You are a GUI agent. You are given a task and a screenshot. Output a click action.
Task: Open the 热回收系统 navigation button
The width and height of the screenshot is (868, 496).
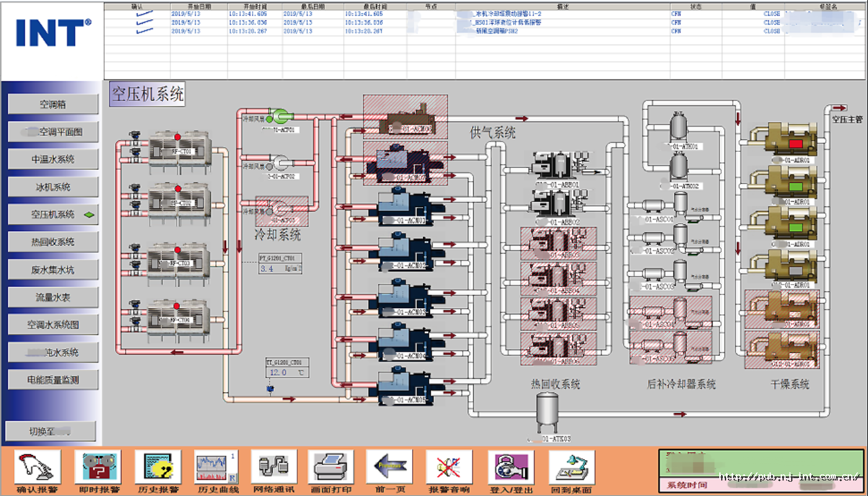point(53,242)
